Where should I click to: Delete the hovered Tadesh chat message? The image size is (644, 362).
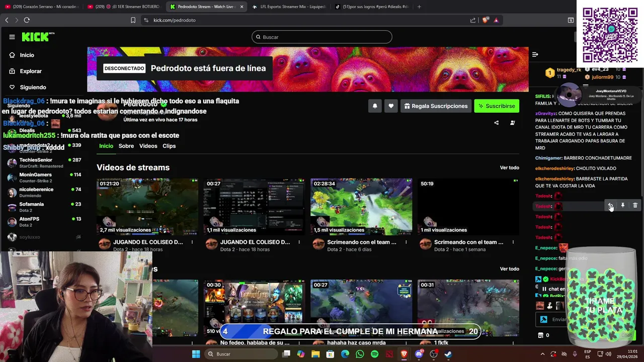(x=635, y=206)
